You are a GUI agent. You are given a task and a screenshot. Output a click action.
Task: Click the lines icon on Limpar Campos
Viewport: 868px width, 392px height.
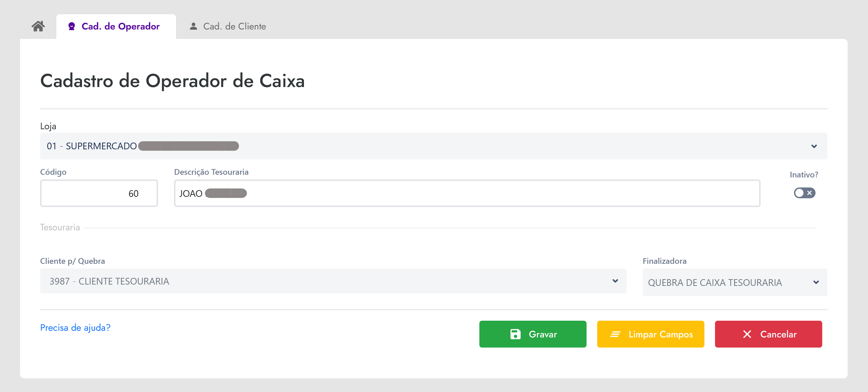615,334
